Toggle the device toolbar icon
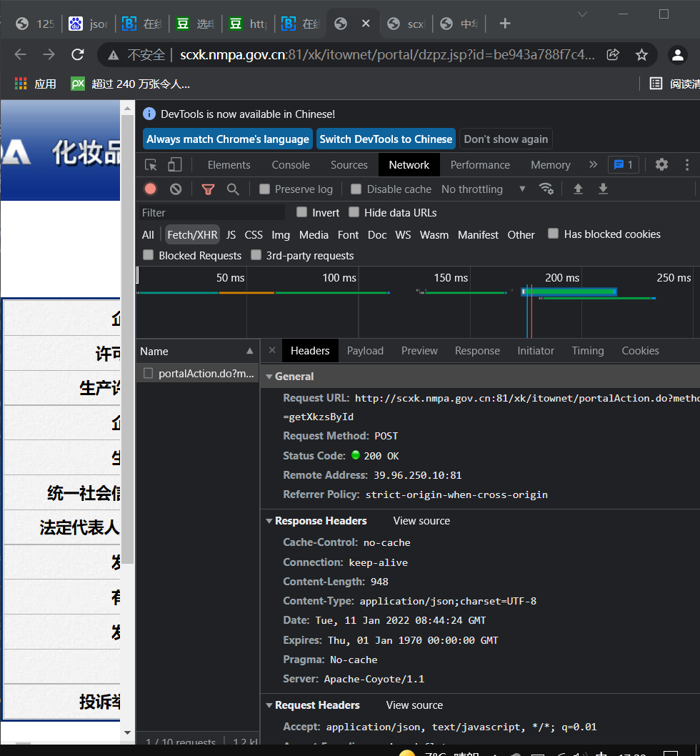Screen dimensions: 700x756 click(x=174, y=165)
